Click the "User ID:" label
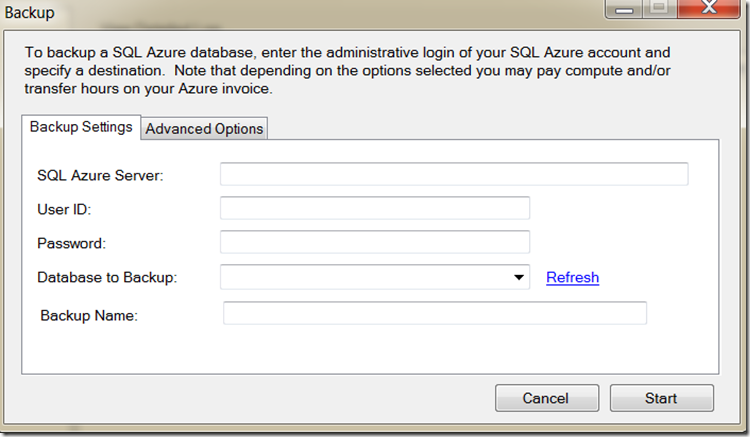This screenshot has height=437, width=750. 64,209
